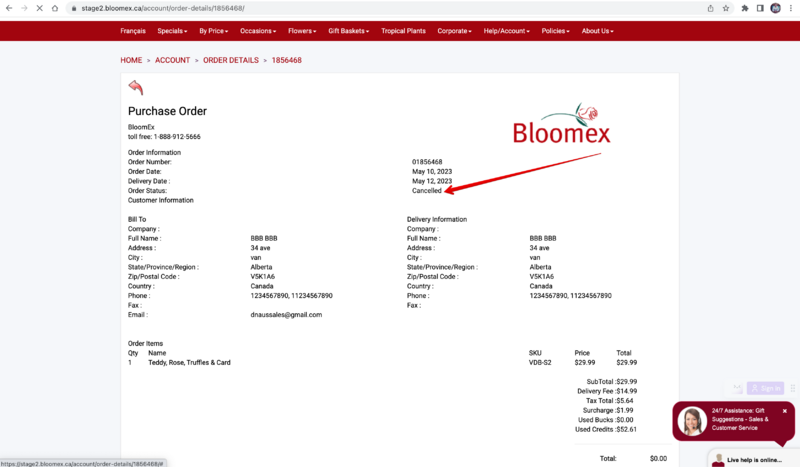Expand the About Us dropdown menu

(x=597, y=31)
